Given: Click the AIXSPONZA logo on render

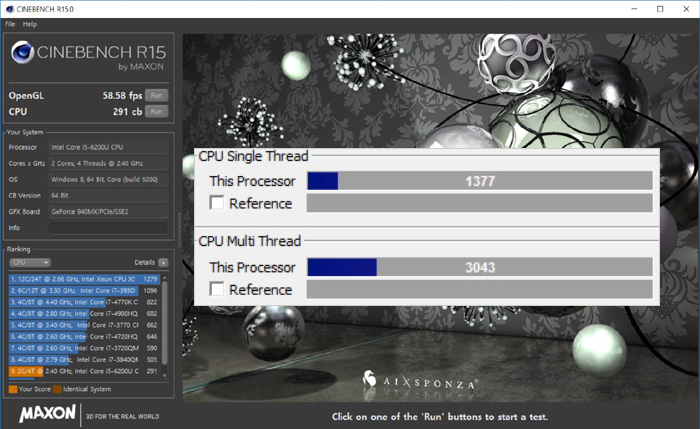Looking at the screenshot, I should (420, 381).
